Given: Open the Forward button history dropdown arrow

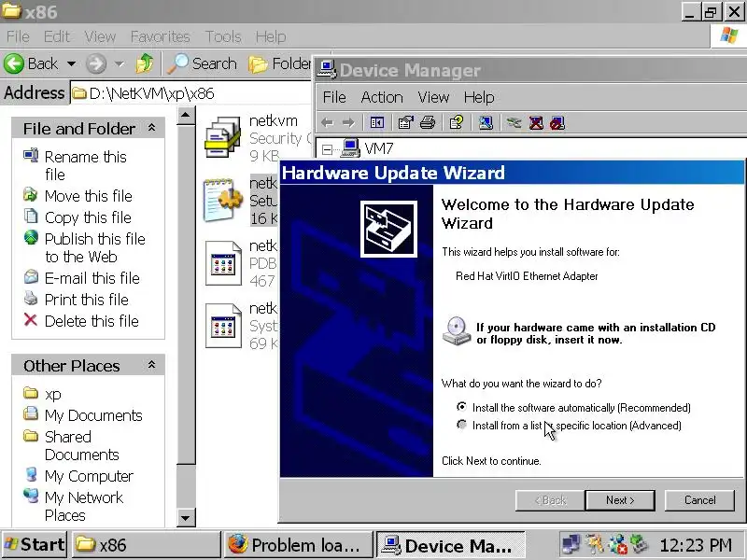Looking at the screenshot, I should pyautogui.click(x=120, y=63).
